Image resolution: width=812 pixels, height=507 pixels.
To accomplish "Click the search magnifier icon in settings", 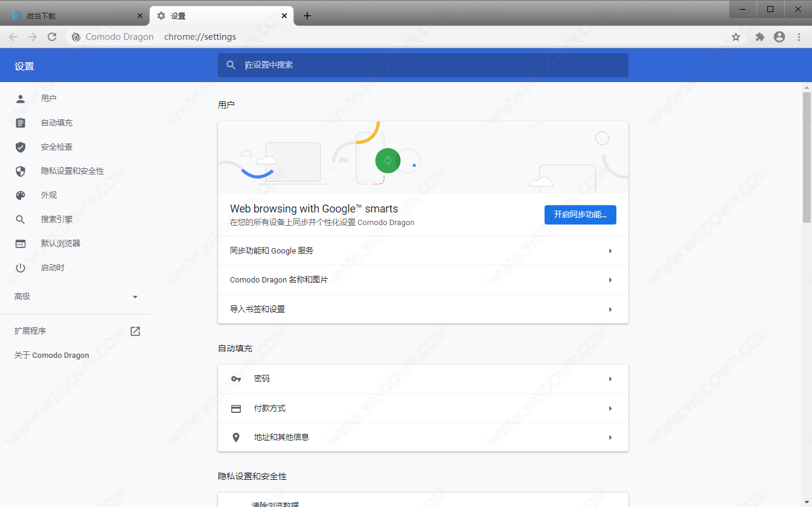I will pos(231,65).
